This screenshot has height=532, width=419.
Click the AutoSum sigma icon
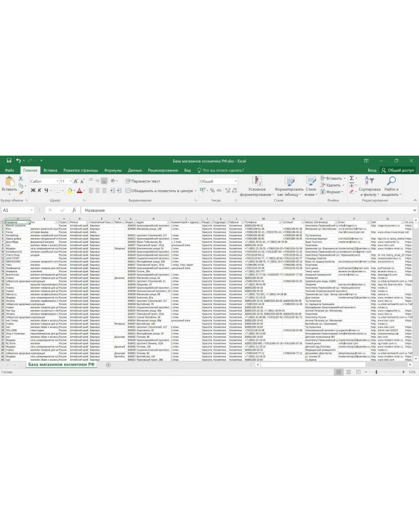[352, 178]
